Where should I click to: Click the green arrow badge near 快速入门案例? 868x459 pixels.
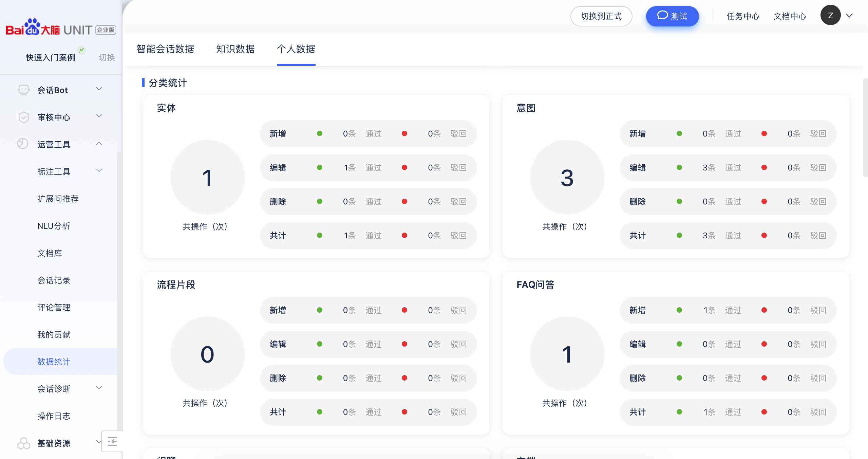pyautogui.click(x=81, y=50)
